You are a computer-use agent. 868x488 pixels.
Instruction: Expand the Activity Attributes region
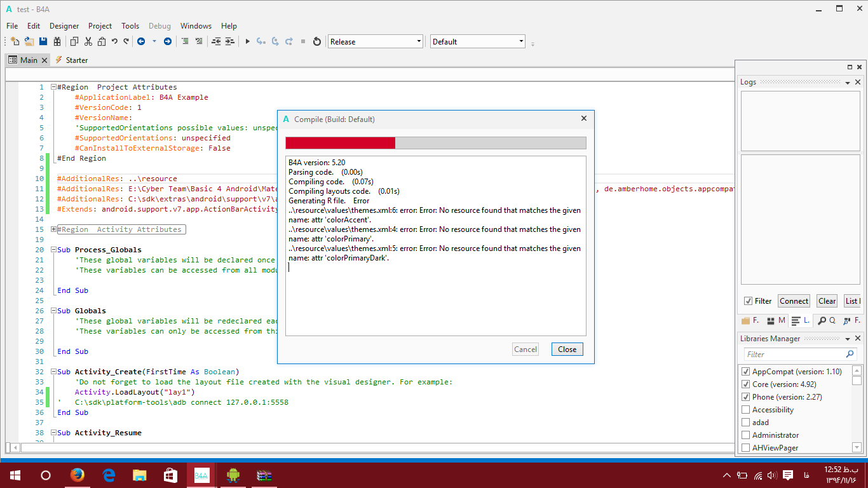[54, 229]
